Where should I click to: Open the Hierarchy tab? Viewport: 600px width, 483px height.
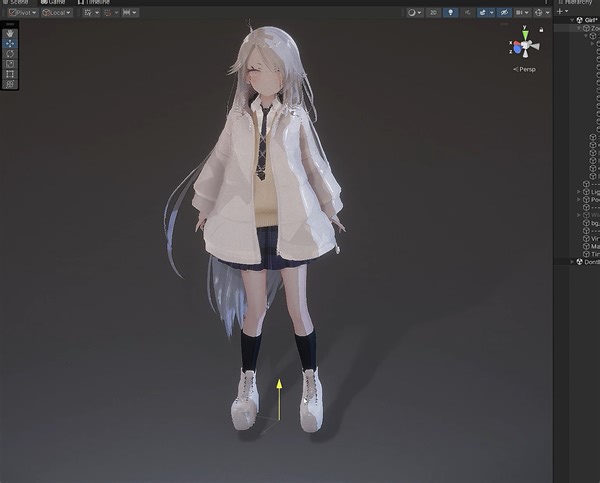[x=577, y=2]
